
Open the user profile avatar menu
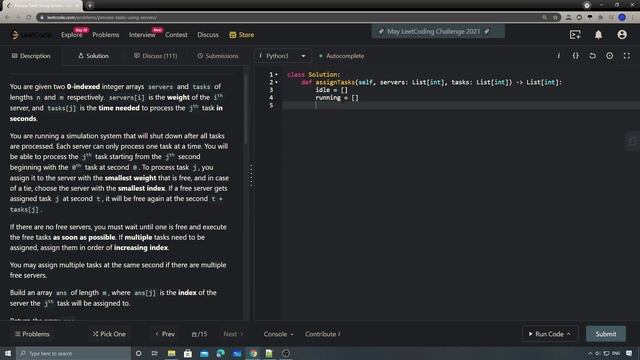(x=622, y=35)
